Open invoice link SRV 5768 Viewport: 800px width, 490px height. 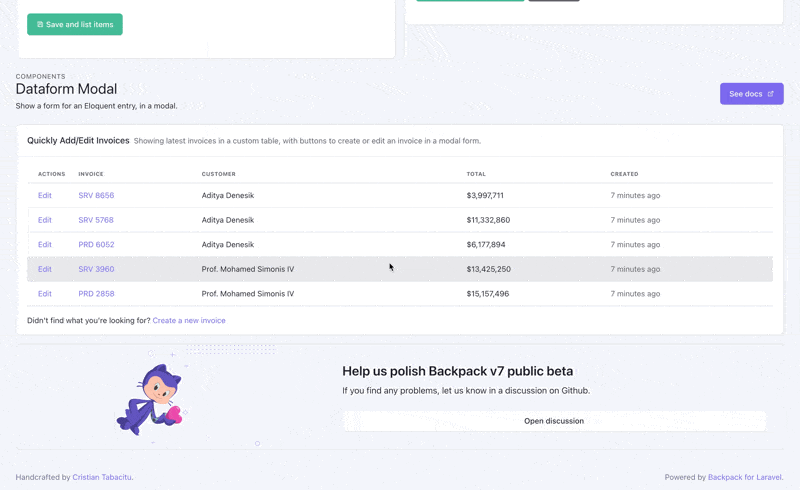pos(96,220)
